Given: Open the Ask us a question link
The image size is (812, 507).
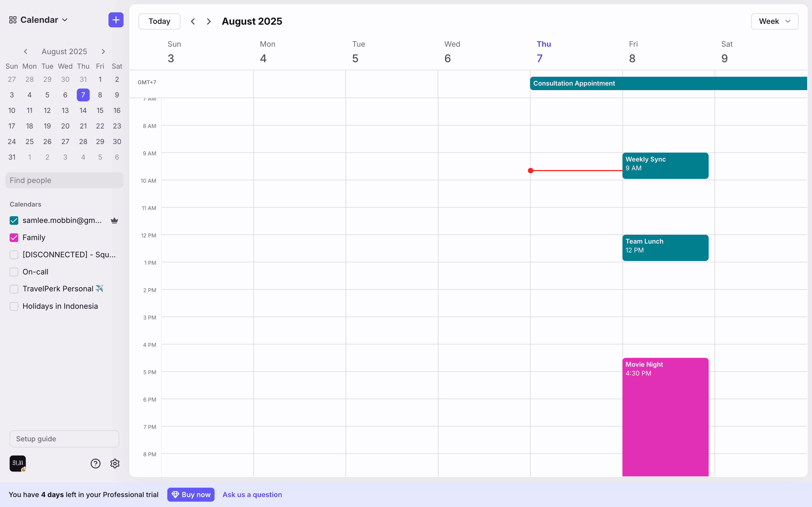Looking at the screenshot, I should point(252,495).
